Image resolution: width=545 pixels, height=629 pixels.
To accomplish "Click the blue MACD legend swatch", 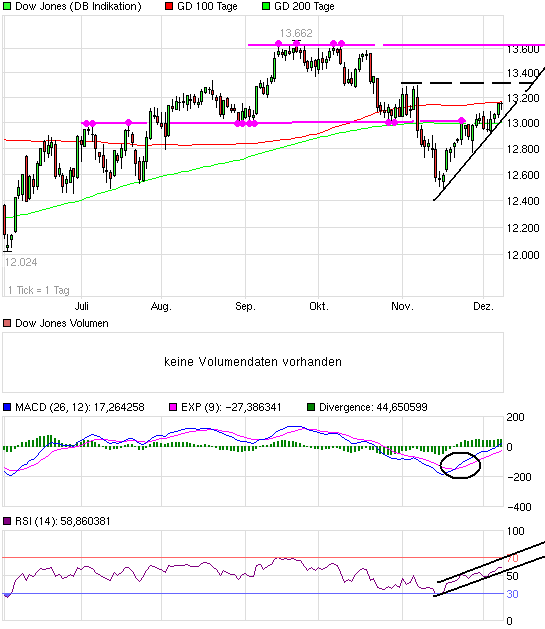I will pyautogui.click(x=7, y=407).
